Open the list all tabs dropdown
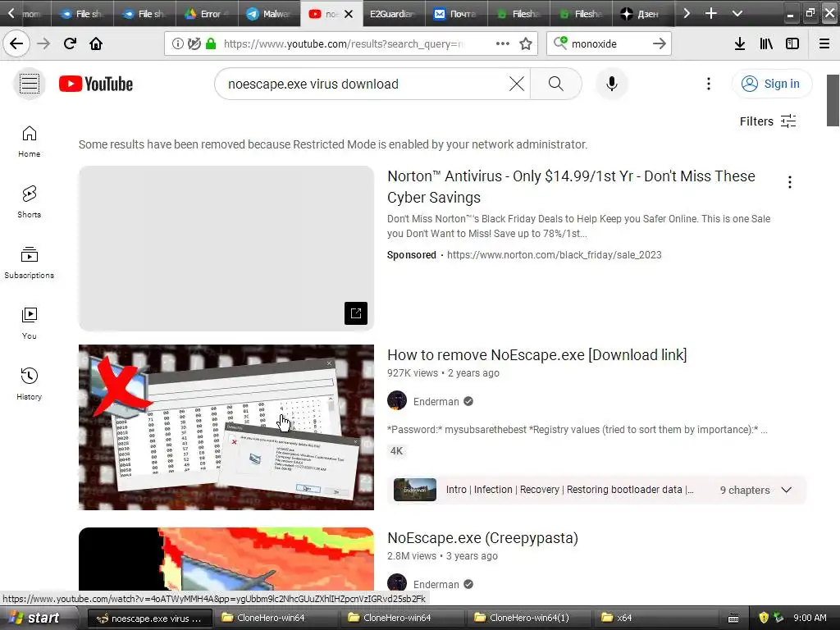This screenshot has width=840, height=630. click(x=737, y=13)
